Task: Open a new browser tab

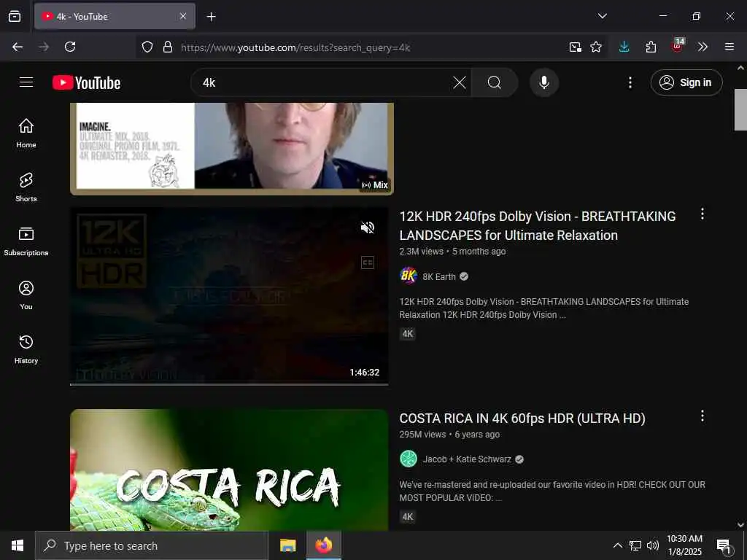Action: pyautogui.click(x=211, y=17)
